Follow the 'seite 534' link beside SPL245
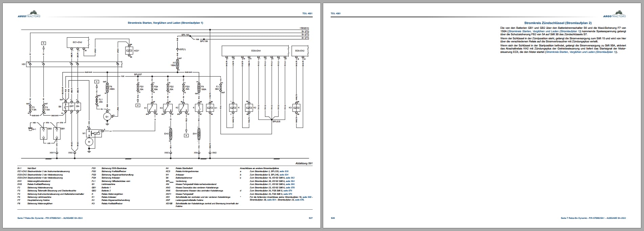 tap(284, 175)
